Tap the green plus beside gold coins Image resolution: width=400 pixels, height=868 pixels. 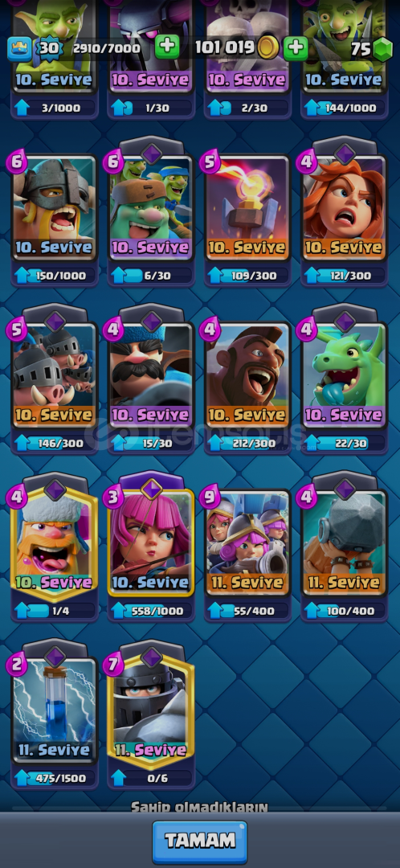[296, 48]
